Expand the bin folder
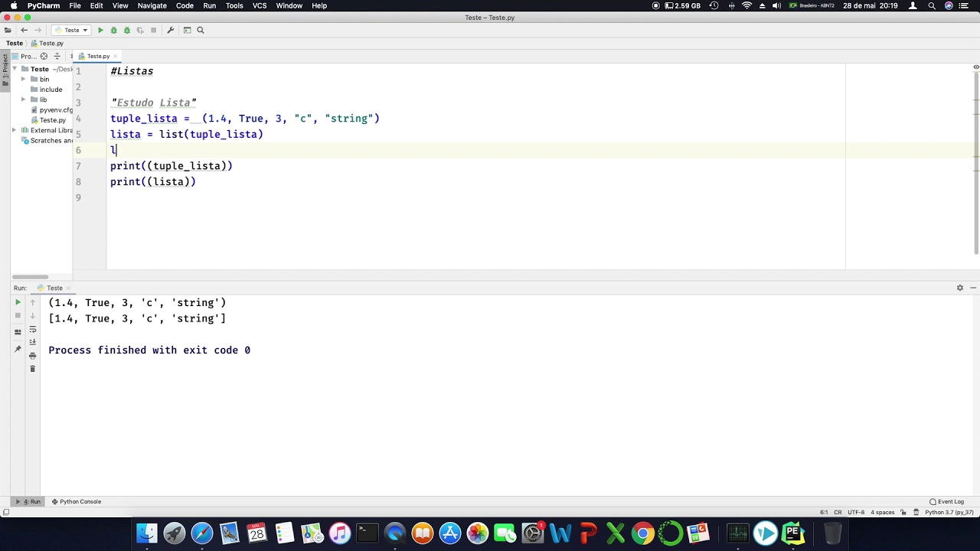Screen dimensions: 980x551 [24, 79]
